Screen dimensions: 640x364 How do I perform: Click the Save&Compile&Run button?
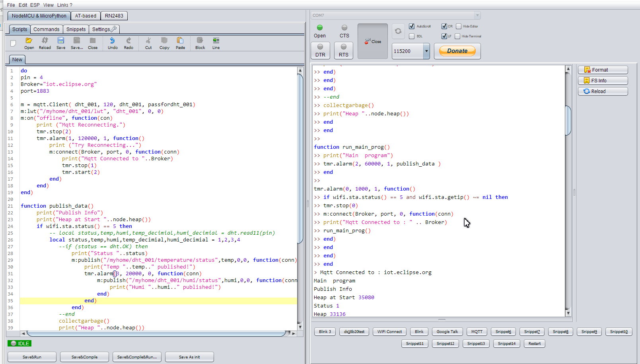click(137, 357)
